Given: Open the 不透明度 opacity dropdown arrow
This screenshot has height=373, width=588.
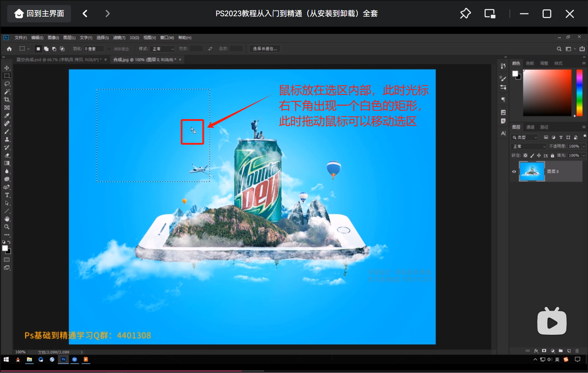Looking at the screenshot, I should [584, 146].
